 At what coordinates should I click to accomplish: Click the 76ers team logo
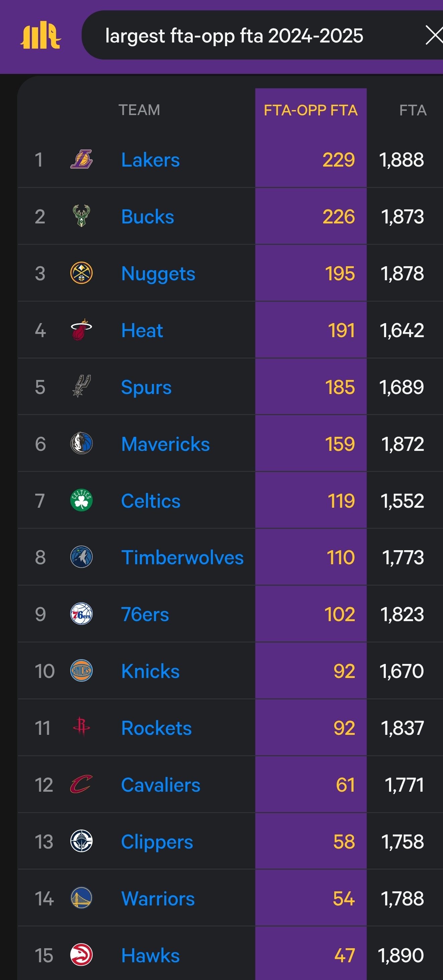click(81, 614)
